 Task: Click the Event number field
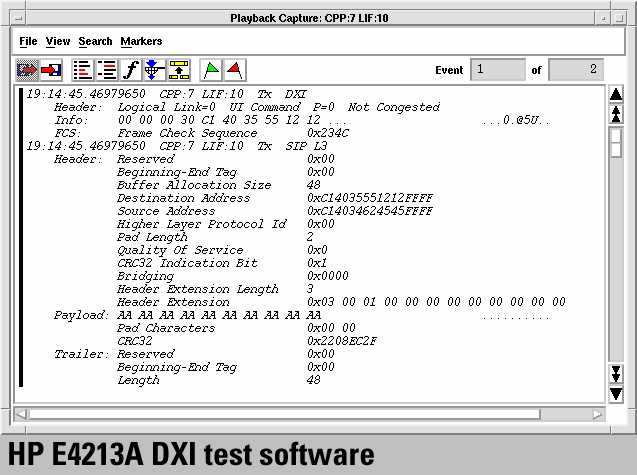497,70
